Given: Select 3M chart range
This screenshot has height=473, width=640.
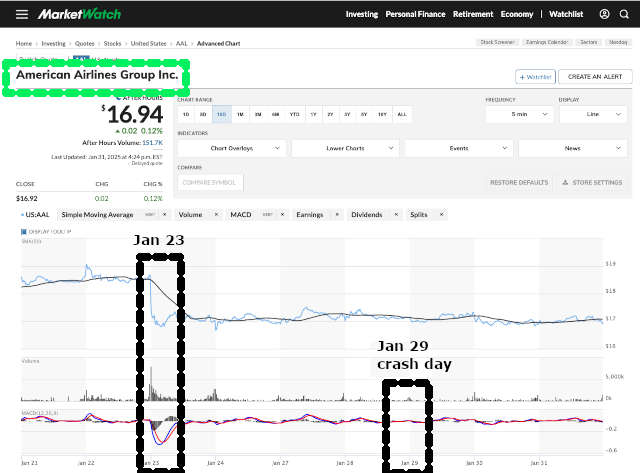Looking at the screenshot, I should (258, 114).
